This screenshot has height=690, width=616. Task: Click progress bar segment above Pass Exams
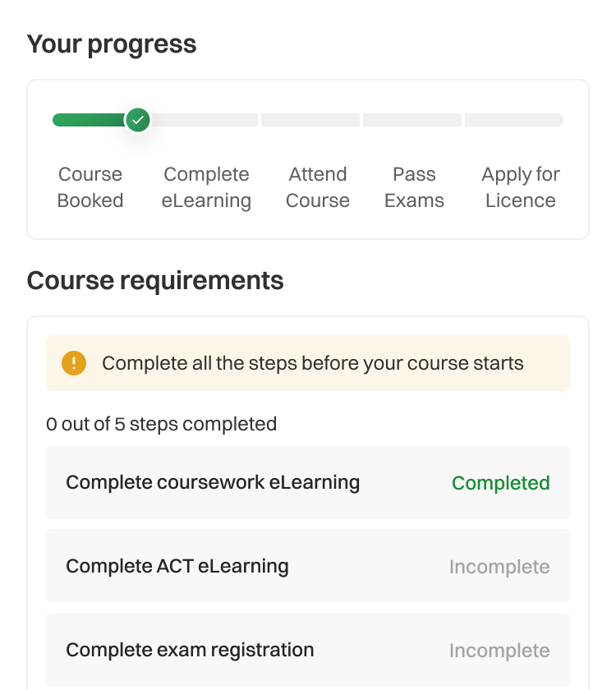click(x=412, y=120)
